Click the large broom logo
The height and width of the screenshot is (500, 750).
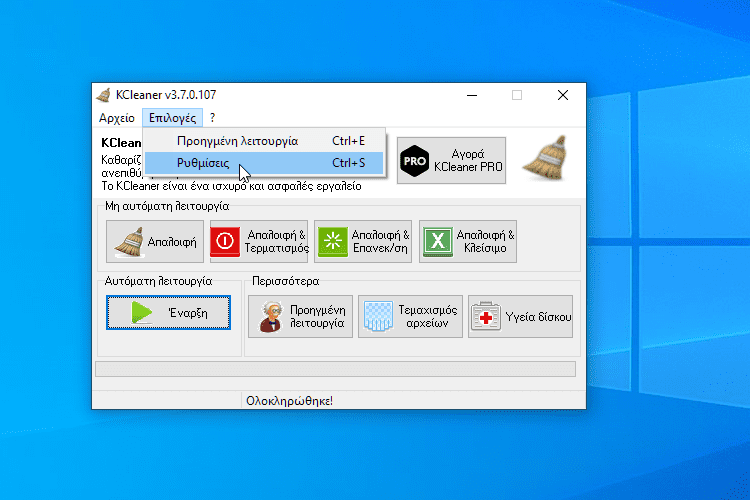pos(546,158)
